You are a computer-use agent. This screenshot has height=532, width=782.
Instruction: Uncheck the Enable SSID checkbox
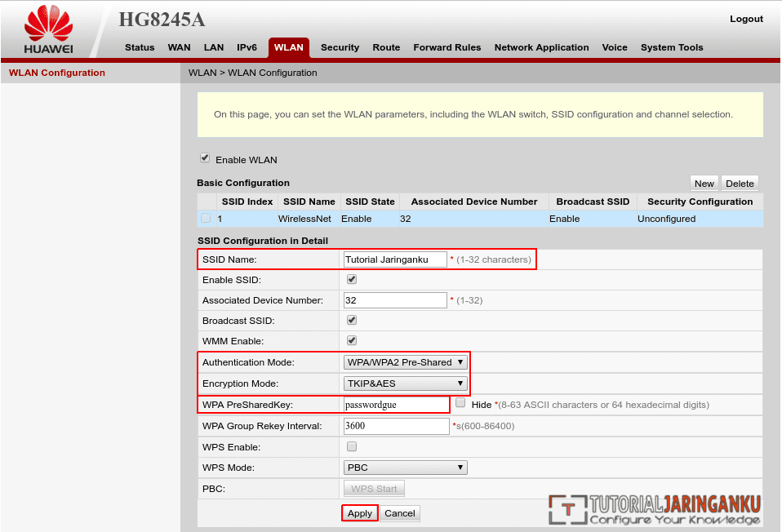[x=351, y=279]
